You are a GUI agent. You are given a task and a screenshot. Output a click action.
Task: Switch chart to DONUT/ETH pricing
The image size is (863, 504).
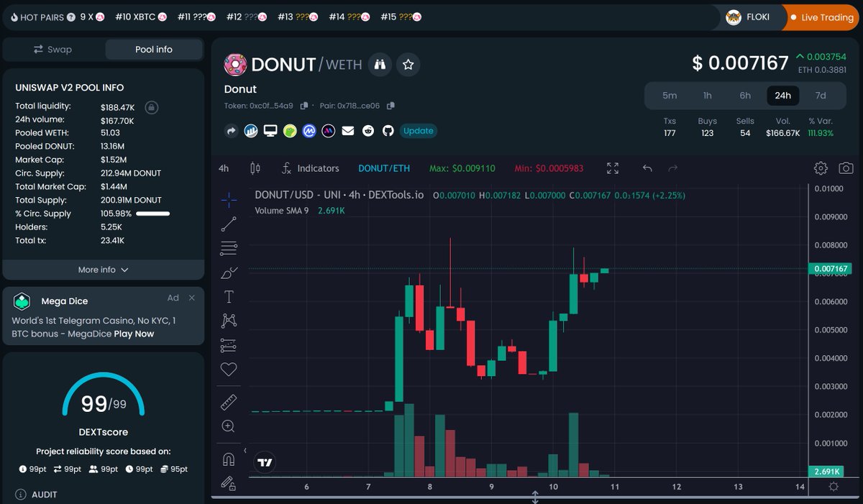point(384,168)
